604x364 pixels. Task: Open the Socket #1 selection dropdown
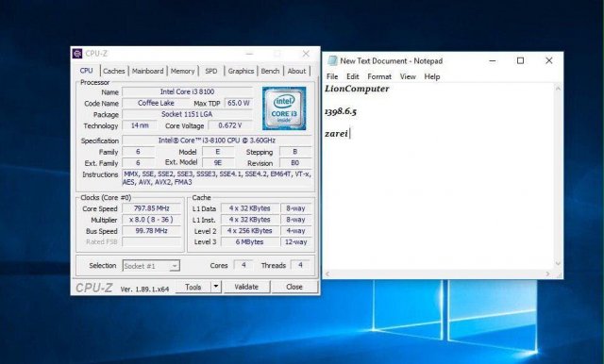click(151, 266)
